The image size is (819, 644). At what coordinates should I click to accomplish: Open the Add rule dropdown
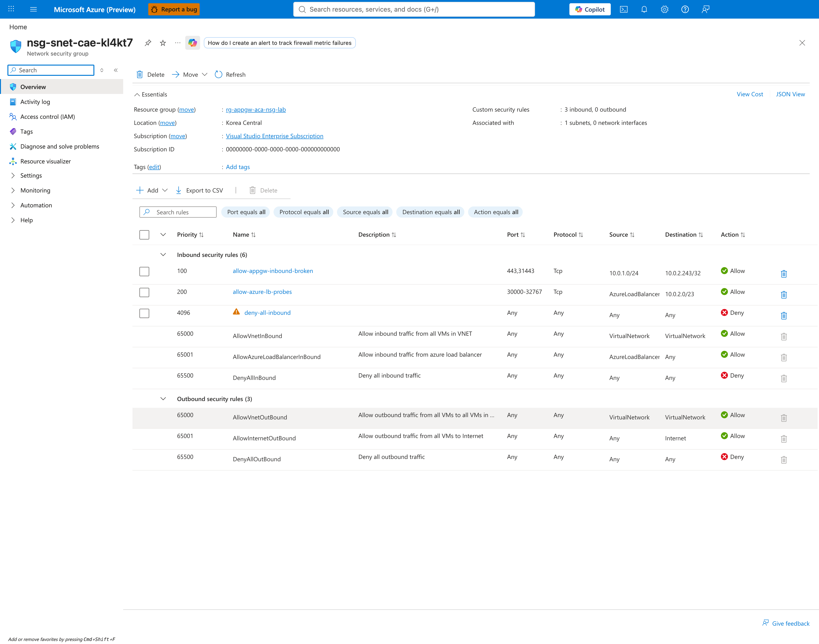(152, 190)
